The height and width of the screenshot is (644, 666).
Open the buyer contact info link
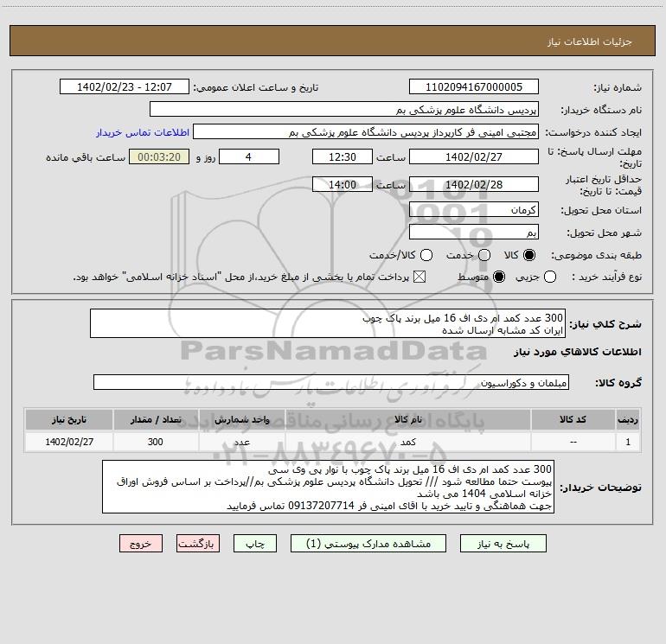[143, 132]
